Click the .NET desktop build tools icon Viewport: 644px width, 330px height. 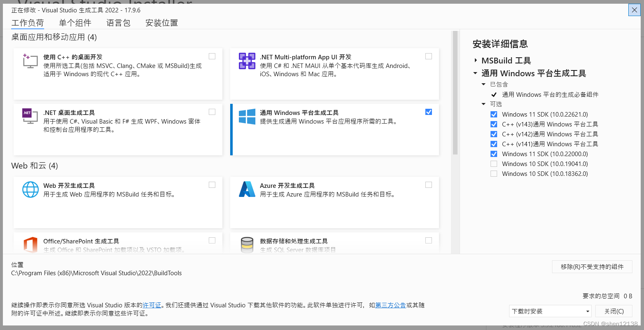[x=30, y=117]
